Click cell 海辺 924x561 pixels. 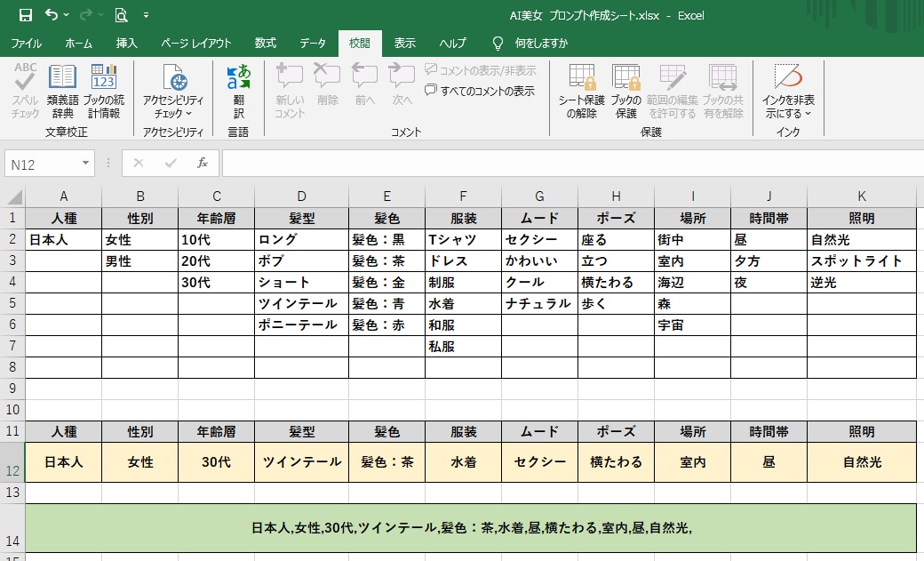click(692, 282)
